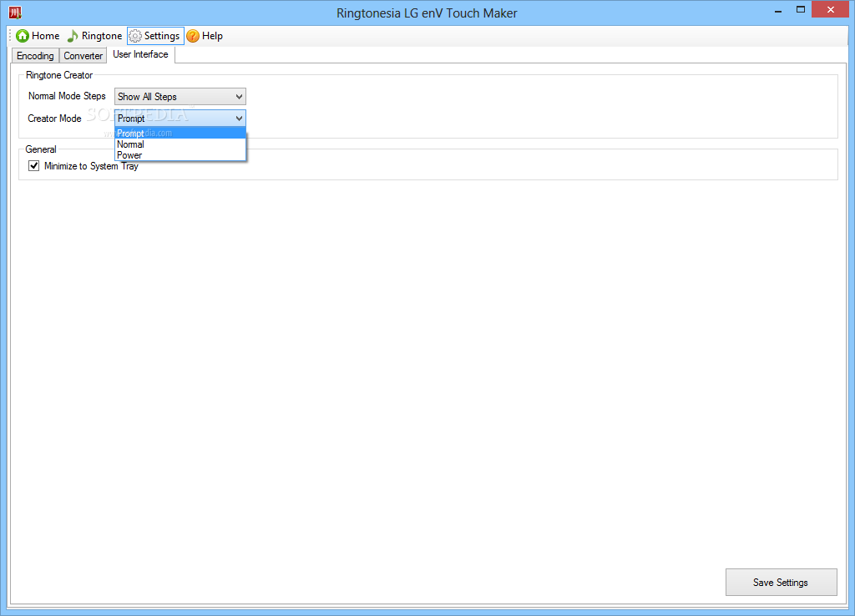Click the Ringtonesia app icon in title bar
This screenshot has height=616, width=855.
coord(15,12)
